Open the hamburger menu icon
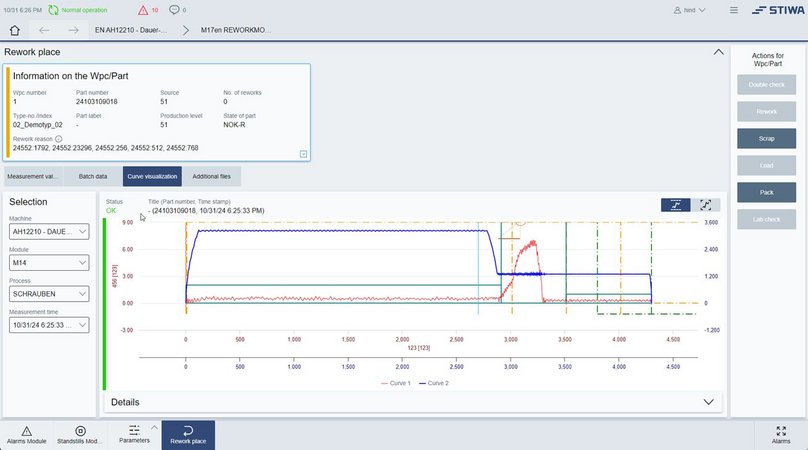The width and height of the screenshot is (808, 450). pyautogui.click(x=734, y=10)
